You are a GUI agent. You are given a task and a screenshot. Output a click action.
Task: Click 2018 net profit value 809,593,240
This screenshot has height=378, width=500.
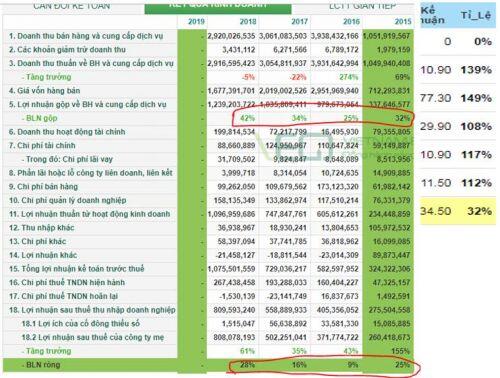point(234,310)
